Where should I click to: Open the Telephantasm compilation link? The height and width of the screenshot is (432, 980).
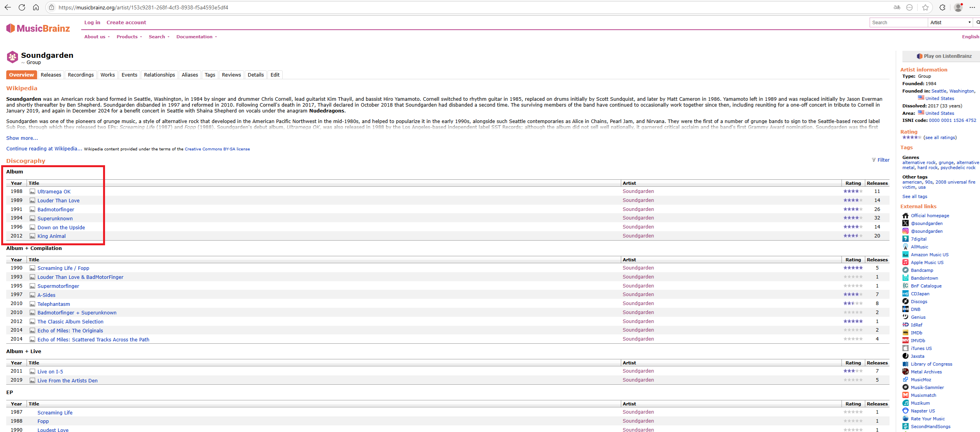[x=53, y=304]
